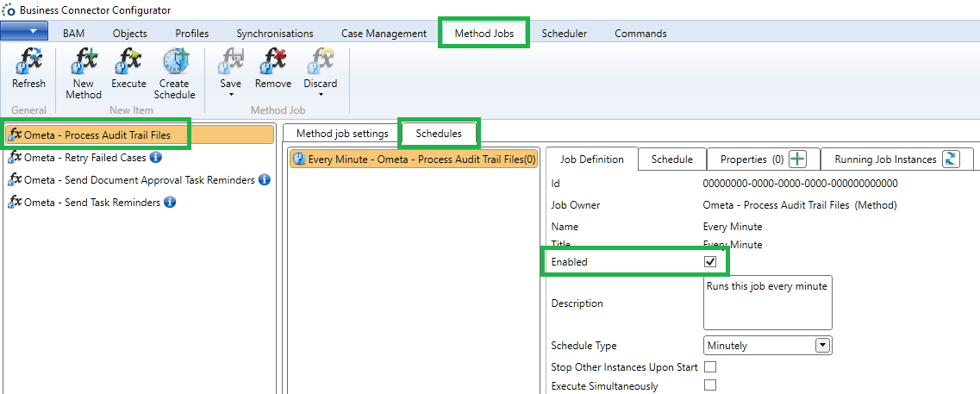Open the Synchronisations ribbon tab

click(x=275, y=34)
